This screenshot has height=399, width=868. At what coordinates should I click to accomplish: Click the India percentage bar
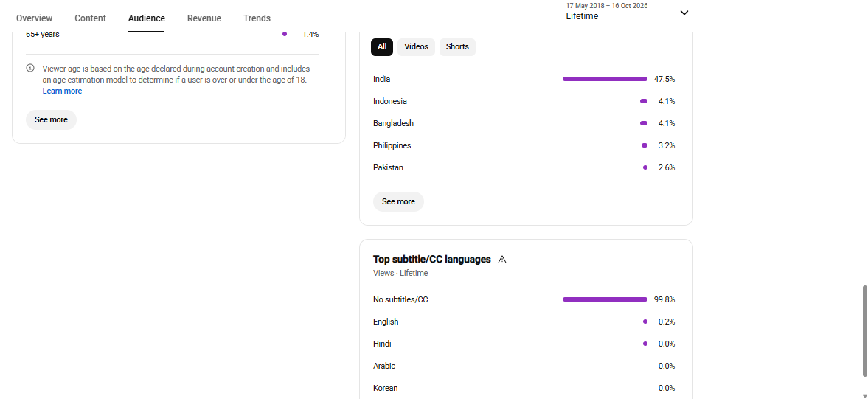coord(605,79)
